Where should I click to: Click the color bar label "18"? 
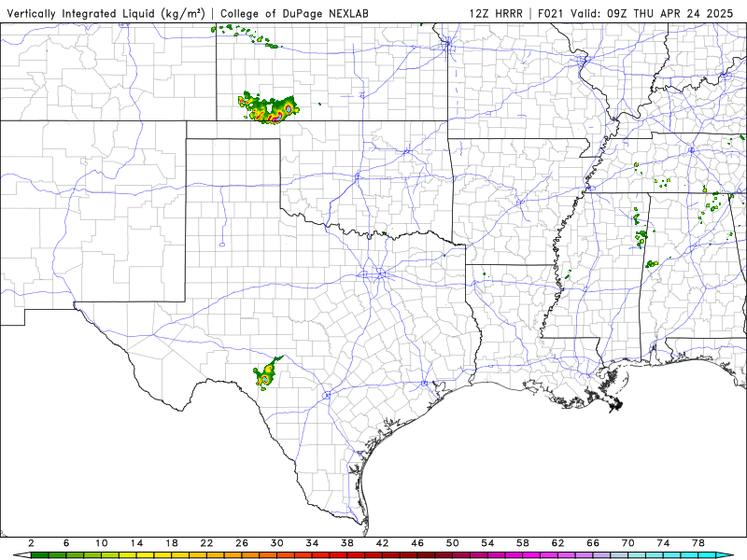point(172,543)
